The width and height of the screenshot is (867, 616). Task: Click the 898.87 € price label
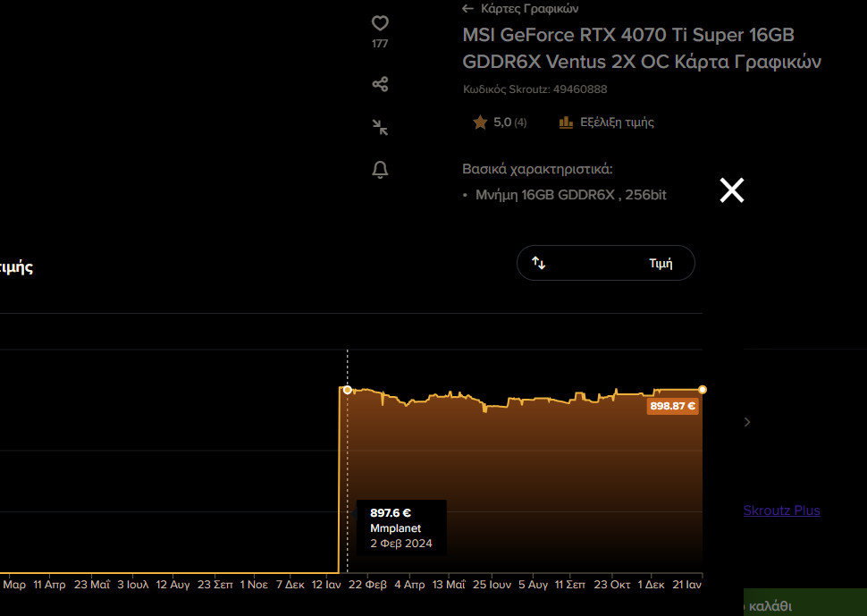[672, 407]
